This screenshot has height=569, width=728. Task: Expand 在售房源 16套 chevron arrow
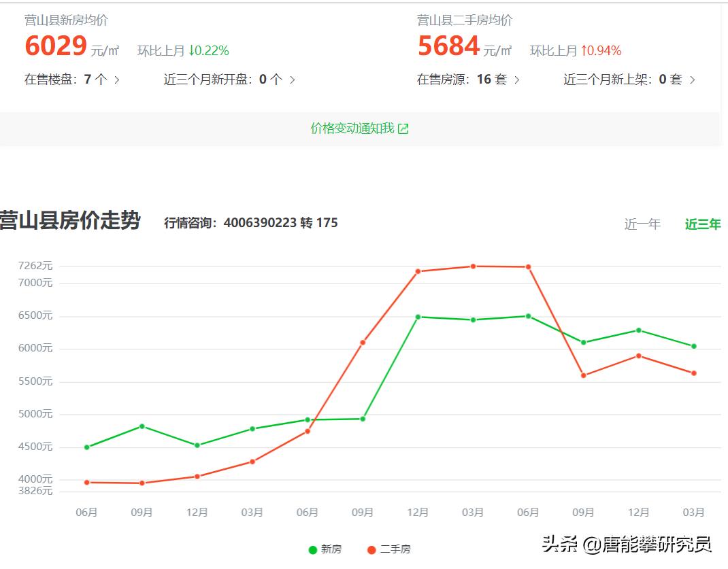tap(517, 80)
